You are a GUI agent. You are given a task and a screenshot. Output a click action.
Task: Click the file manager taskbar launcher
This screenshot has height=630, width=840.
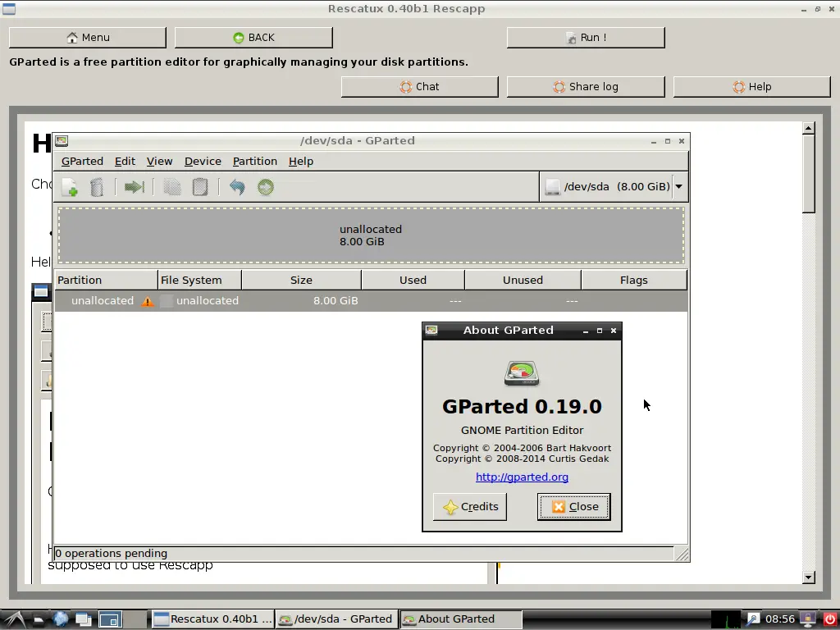(39, 620)
